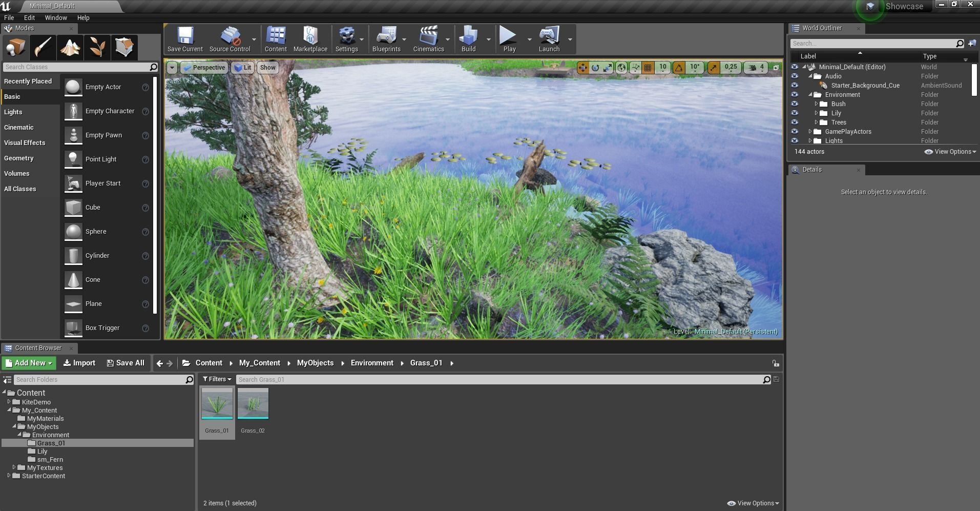The height and width of the screenshot is (511, 980).
Task: Open the Content toolbar button
Action: coord(276,39)
